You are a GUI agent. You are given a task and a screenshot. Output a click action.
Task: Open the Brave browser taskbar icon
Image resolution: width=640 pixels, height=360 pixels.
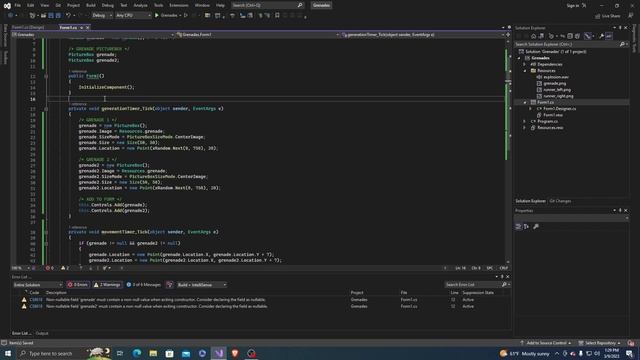235,353
